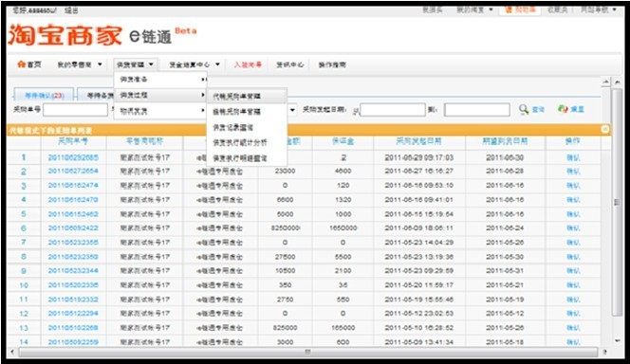Click the 操作 column header

click(572, 141)
